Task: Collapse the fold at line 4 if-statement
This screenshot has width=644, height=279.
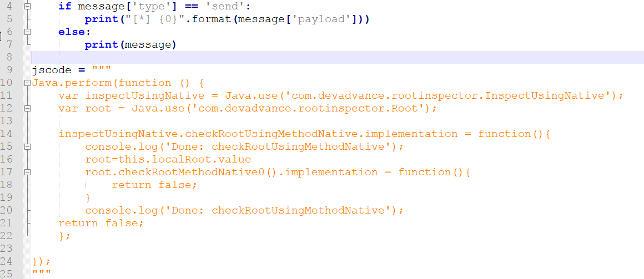Action: pos(27,7)
